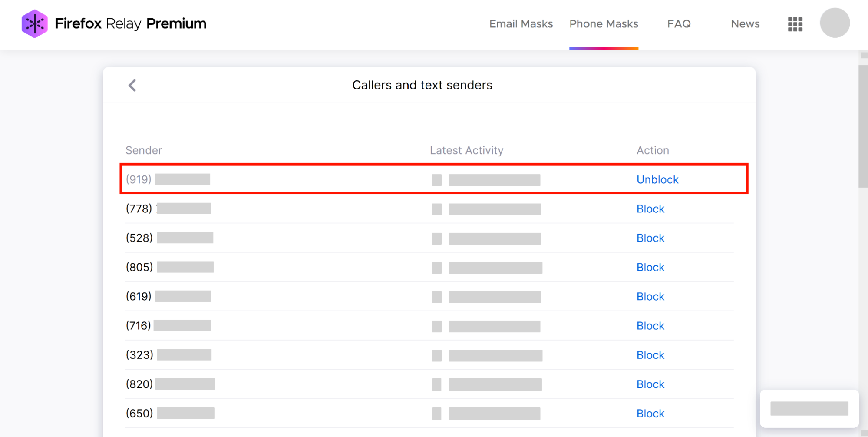Block the (650) sender
The width and height of the screenshot is (868, 437).
pyautogui.click(x=650, y=413)
